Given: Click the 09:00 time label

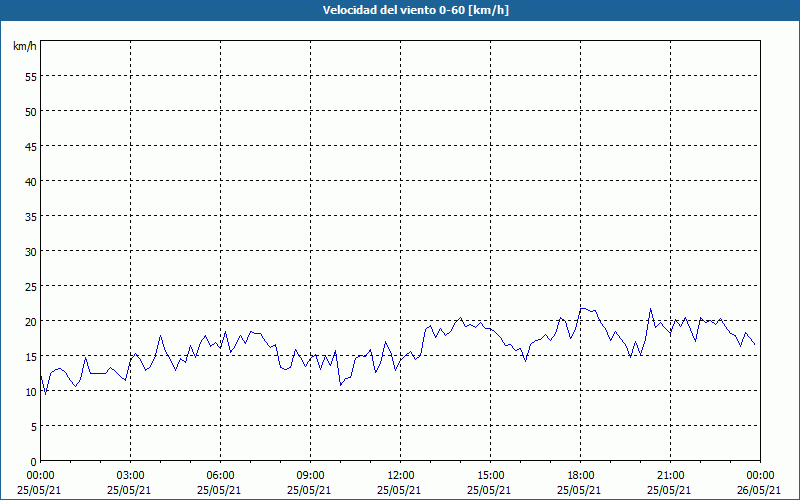Looking at the screenshot, I should (x=310, y=476).
